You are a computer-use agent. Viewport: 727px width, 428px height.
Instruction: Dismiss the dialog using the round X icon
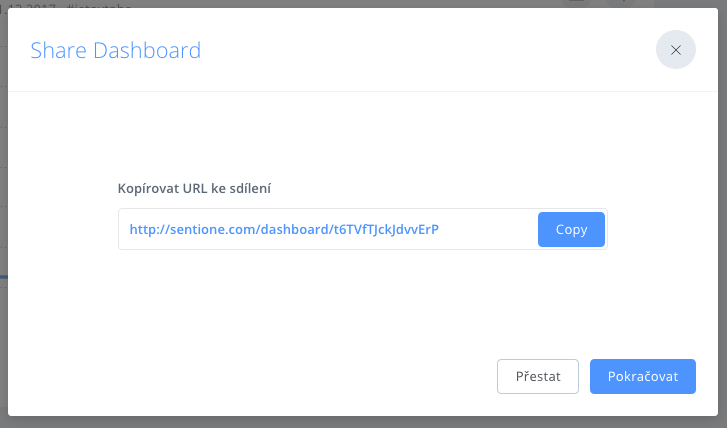(x=676, y=50)
